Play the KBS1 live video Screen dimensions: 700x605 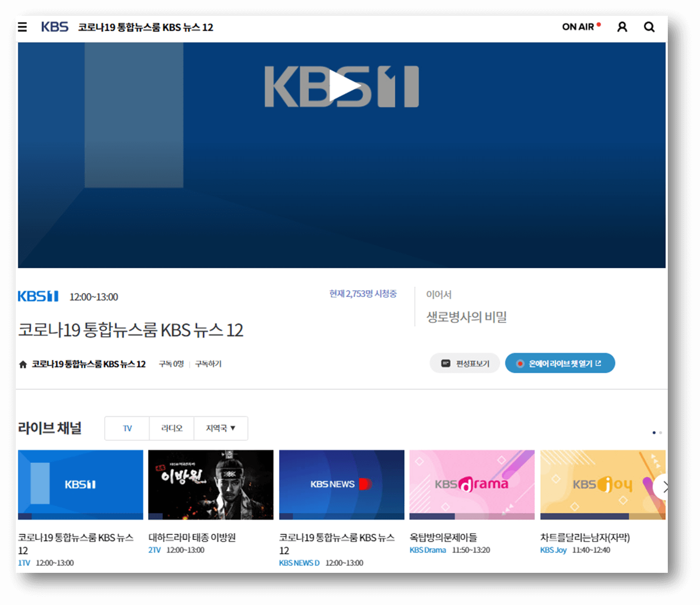345,86
